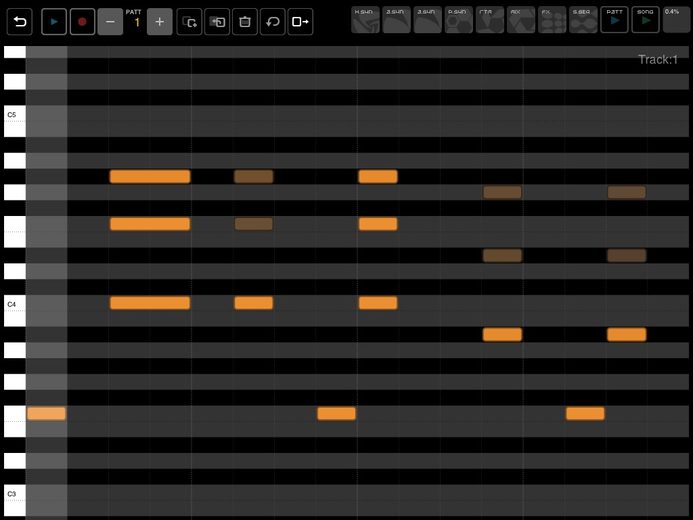
Task: Start pattern playback with the play button
Action: (x=54, y=22)
